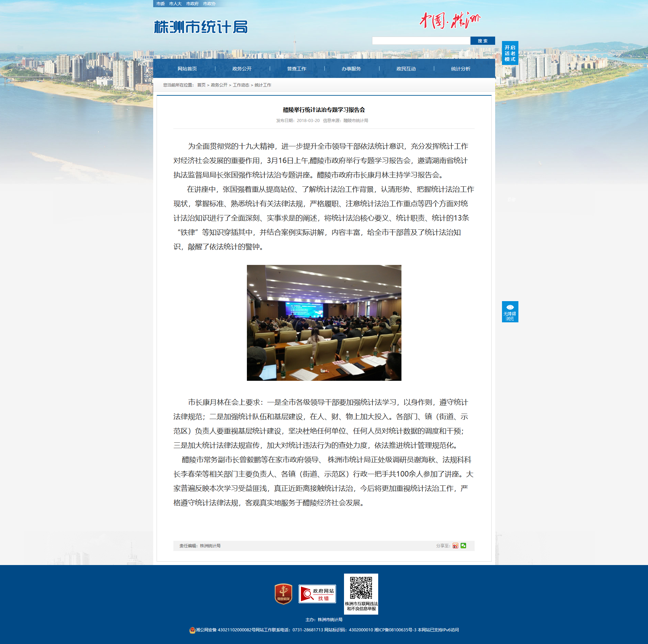Go to 网站首页 in navigation bar
This screenshot has height=644, width=648.
click(x=187, y=69)
